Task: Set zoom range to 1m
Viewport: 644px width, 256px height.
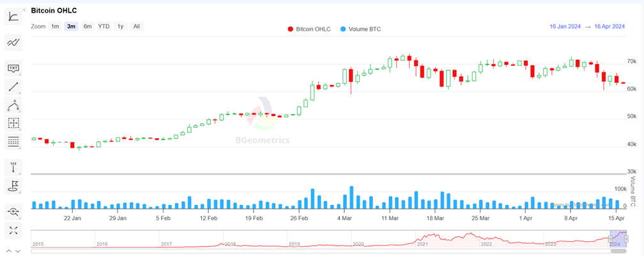Action: point(55,26)
